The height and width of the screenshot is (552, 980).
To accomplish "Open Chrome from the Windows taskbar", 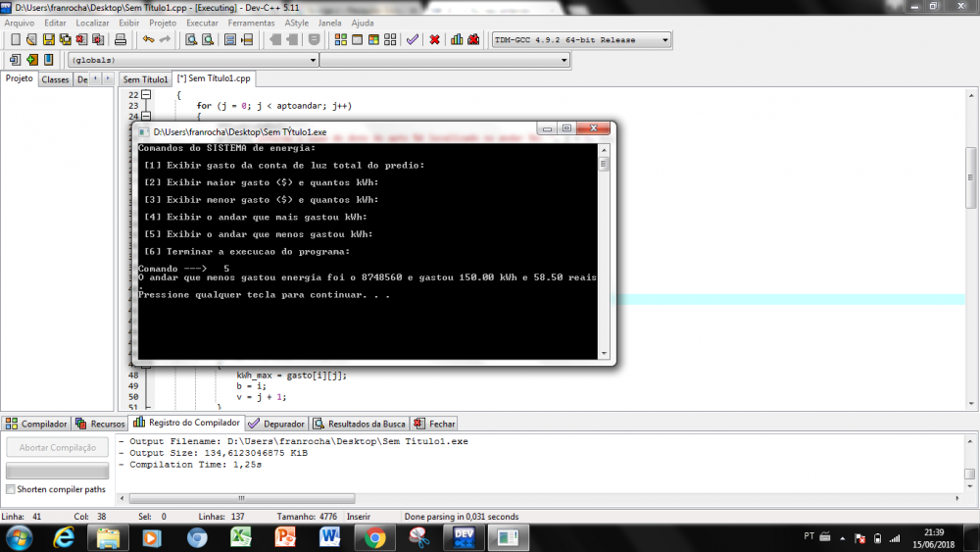I will tap(374, 537).
